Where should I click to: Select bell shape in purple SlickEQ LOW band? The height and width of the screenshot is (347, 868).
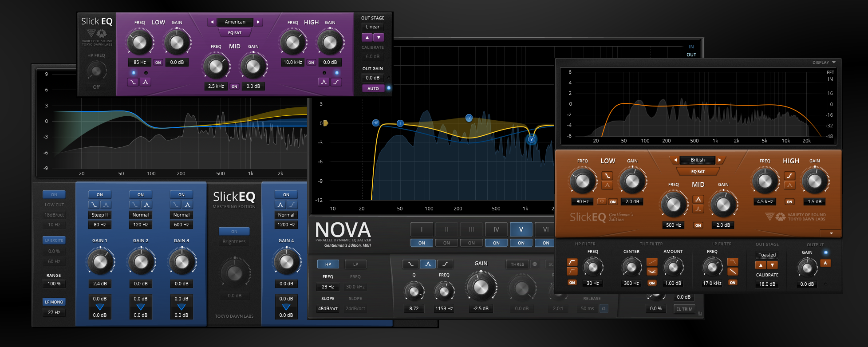coord(146,82)
